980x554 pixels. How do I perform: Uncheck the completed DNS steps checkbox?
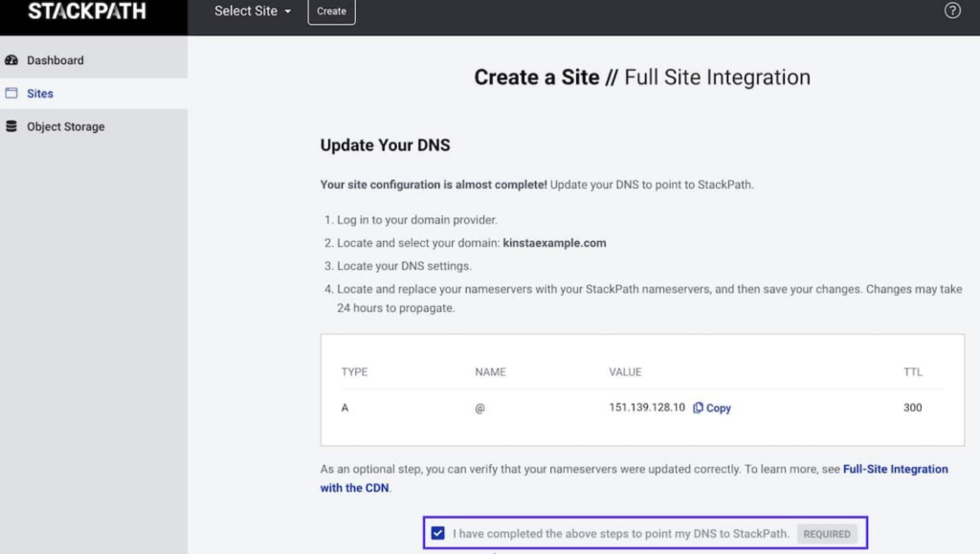tap(437, 533)
